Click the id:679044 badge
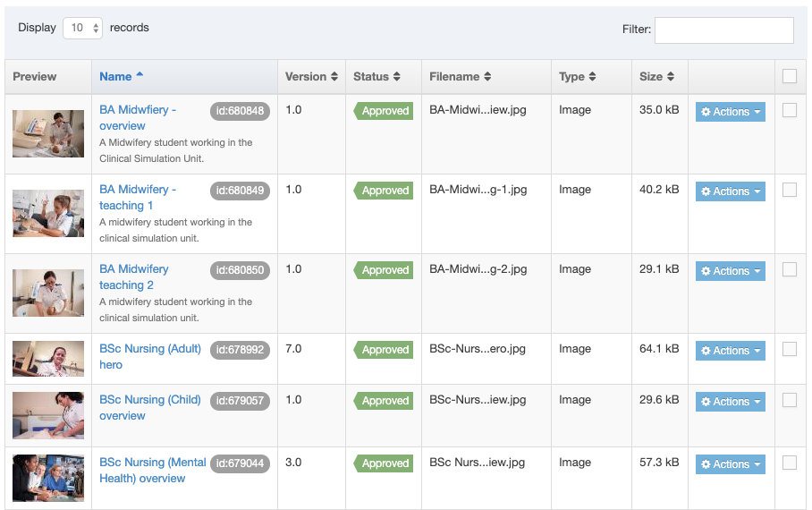812x510 pixels. tap(240, 463)
